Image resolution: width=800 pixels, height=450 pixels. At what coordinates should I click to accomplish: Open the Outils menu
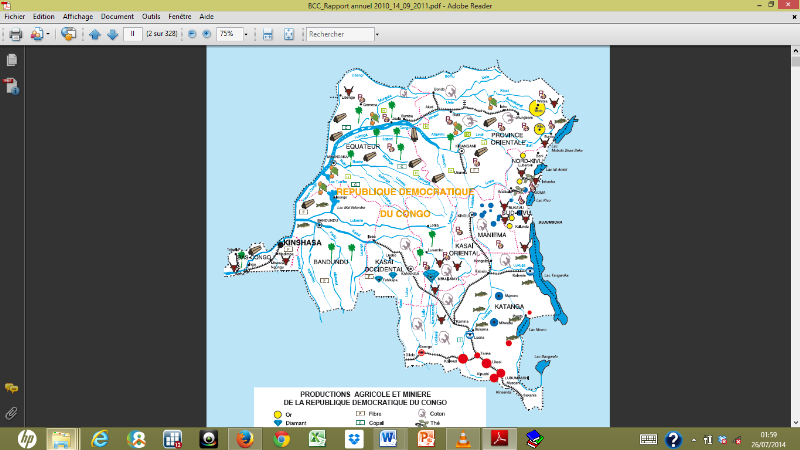point(151,17)
